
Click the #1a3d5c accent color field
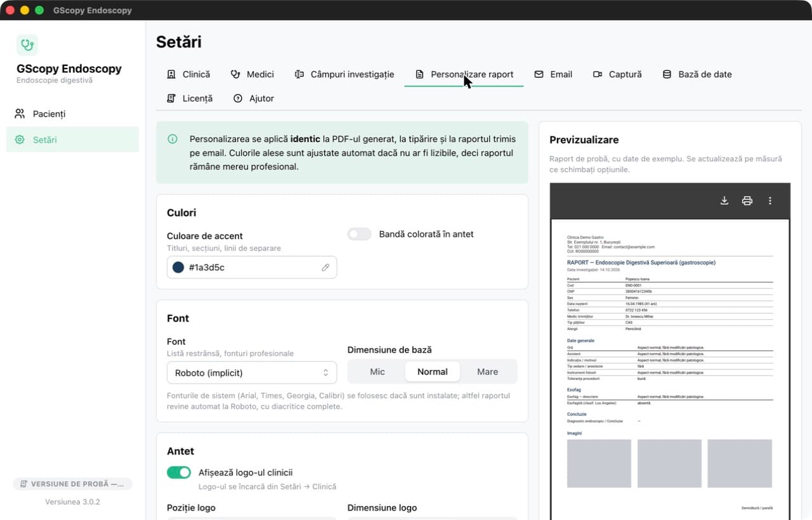252,268
